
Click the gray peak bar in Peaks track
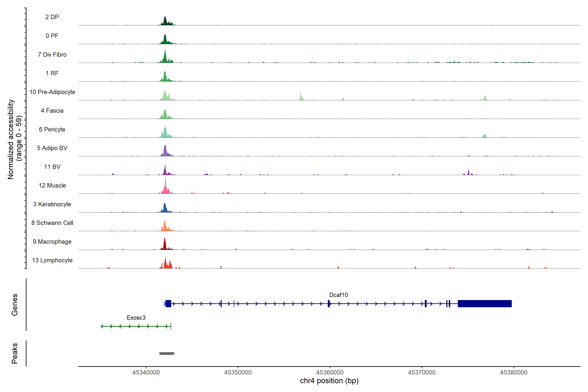tap(167, 353)
